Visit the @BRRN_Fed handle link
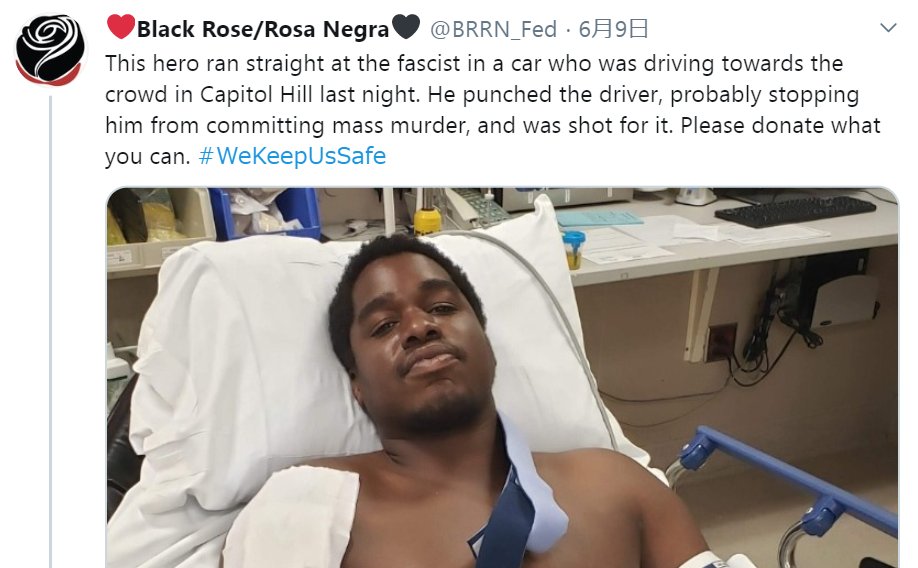 click(x=493, y=29)
